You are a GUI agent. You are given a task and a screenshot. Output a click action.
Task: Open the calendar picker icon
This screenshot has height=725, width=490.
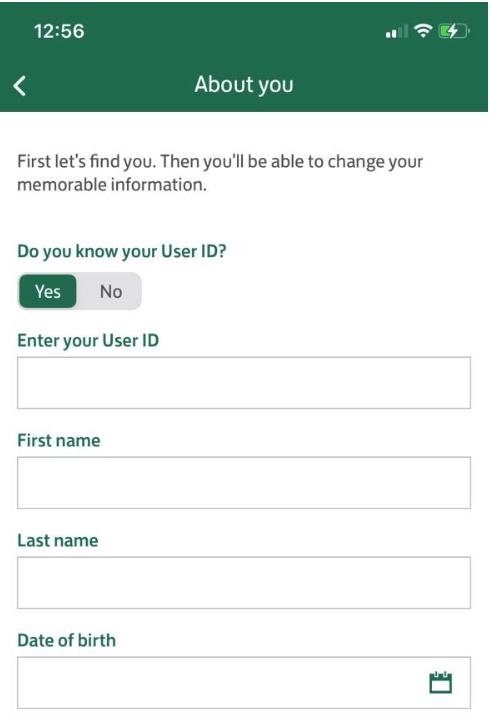441,682
